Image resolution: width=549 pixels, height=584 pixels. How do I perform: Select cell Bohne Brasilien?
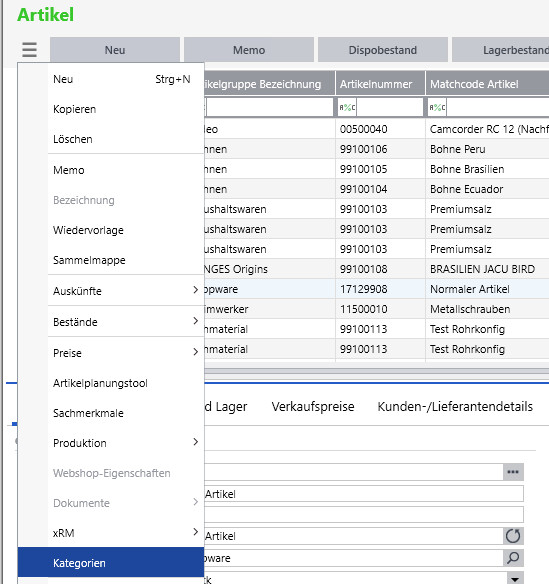coord(488,169)
